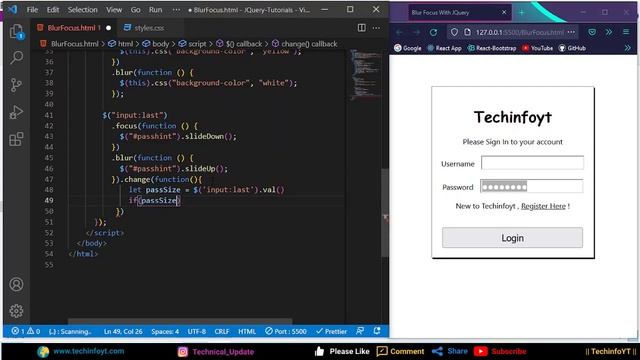Click the browser address bar URL
The width and height of the screenshot is (640, 360).
point(520,32)
